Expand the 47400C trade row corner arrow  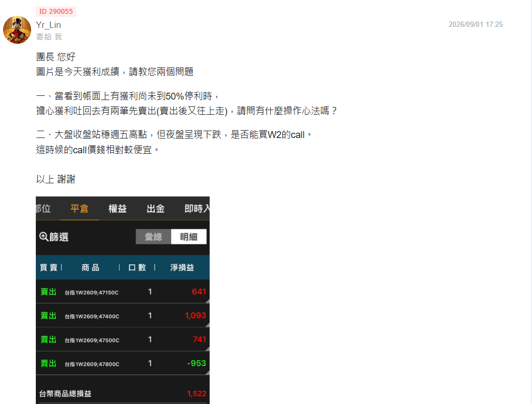207,324
